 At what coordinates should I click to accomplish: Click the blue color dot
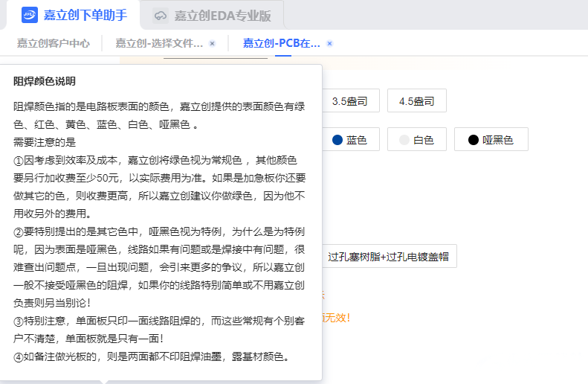tap(337, 140)
